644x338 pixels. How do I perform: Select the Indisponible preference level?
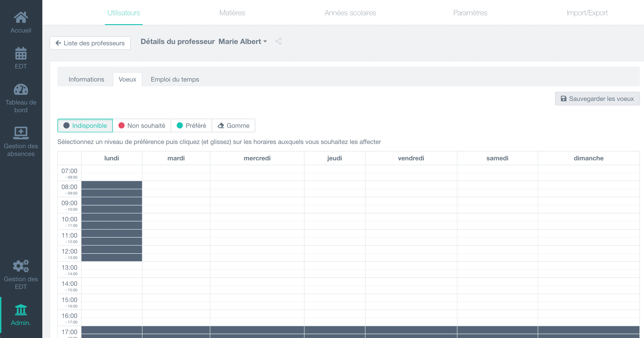[85, 125]
